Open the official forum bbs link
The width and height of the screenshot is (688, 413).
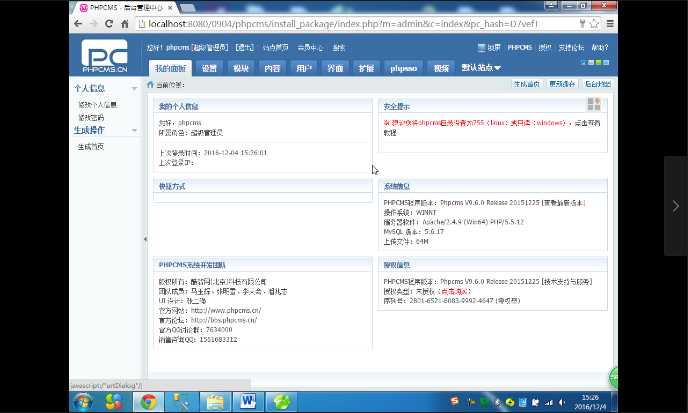[x=224, y=320]
